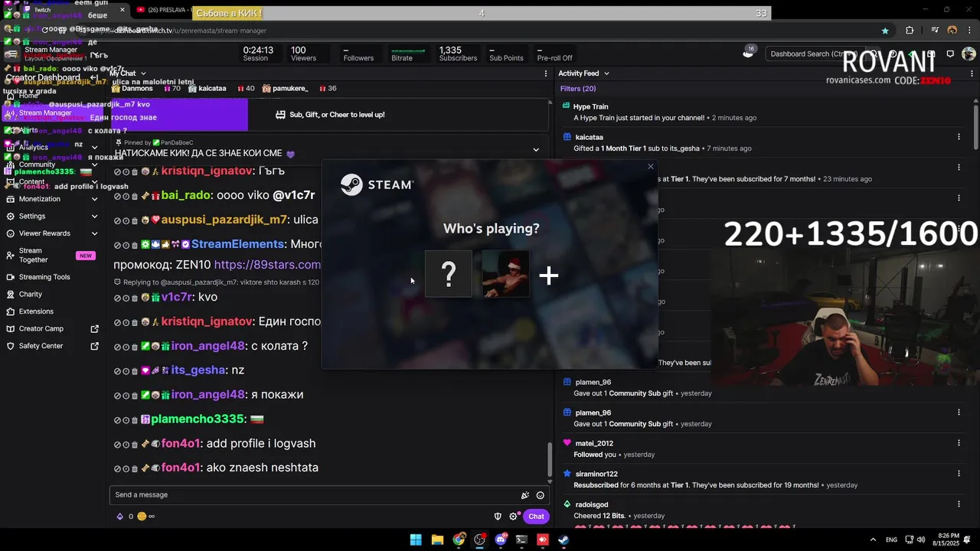Open Stream Together in the sidebar
Viewport: 980px width, 551px height.
pyautogui.click(x=51, y=256)
